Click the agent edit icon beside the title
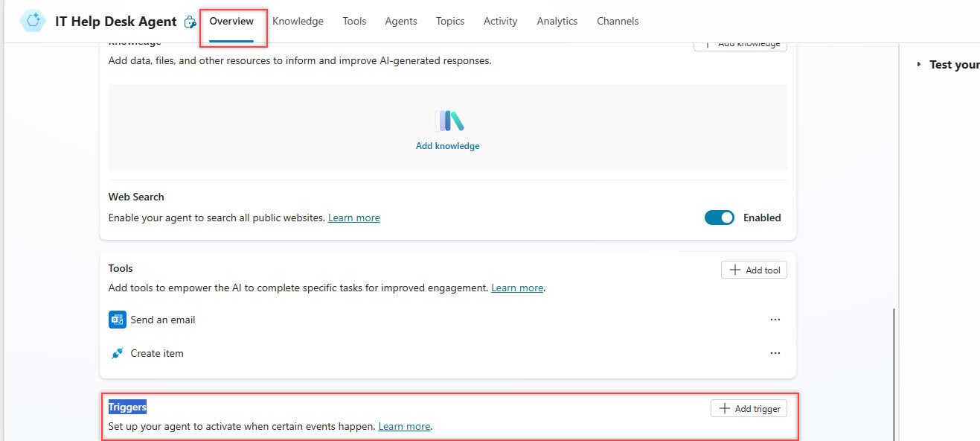This screenshot has height=441, width=980. 190,22
